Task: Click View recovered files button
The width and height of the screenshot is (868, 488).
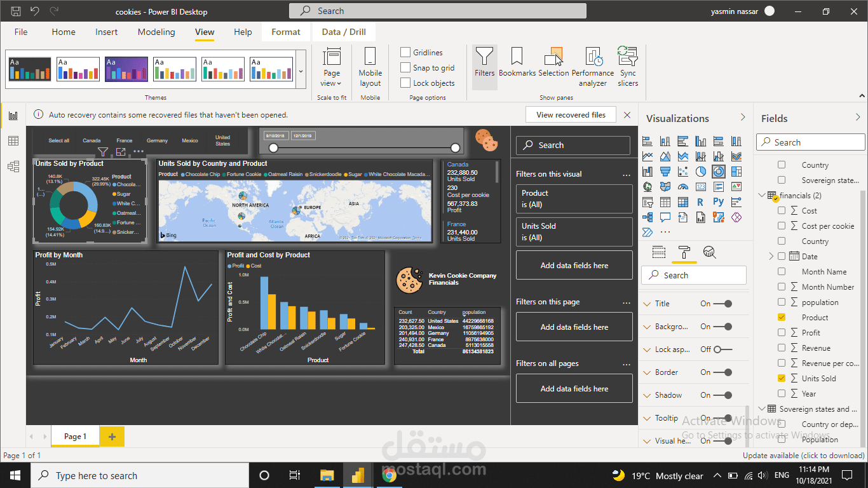Action: pyautogui.click(x=571, y=115)
